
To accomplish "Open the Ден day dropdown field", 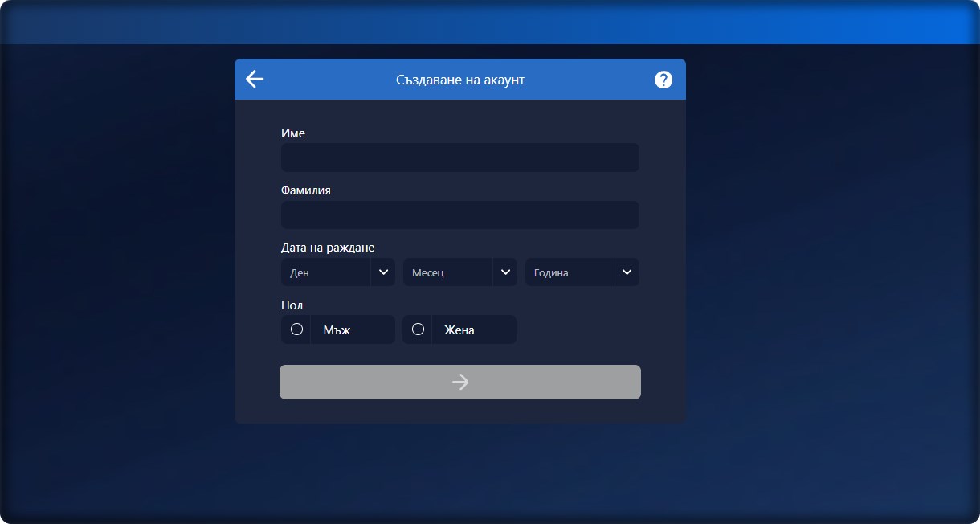I will click(x=325, y=272).
